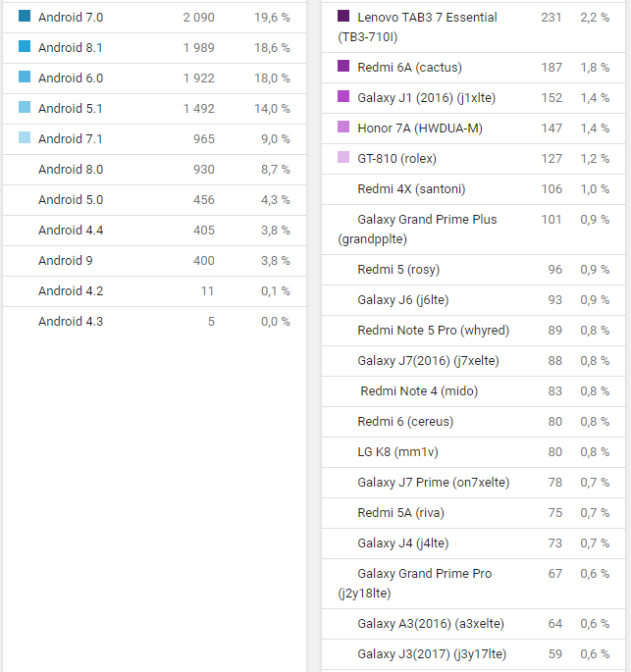The width and height of the screenshot is (631, 672).
Task: Click the Honor 7A (HWDUA-M) swatch
Action: [x=343, y=127]
